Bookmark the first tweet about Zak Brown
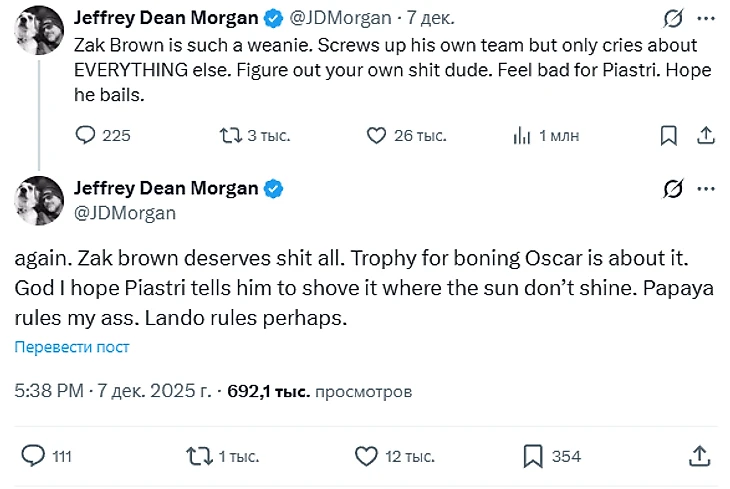 coord(668,135)
